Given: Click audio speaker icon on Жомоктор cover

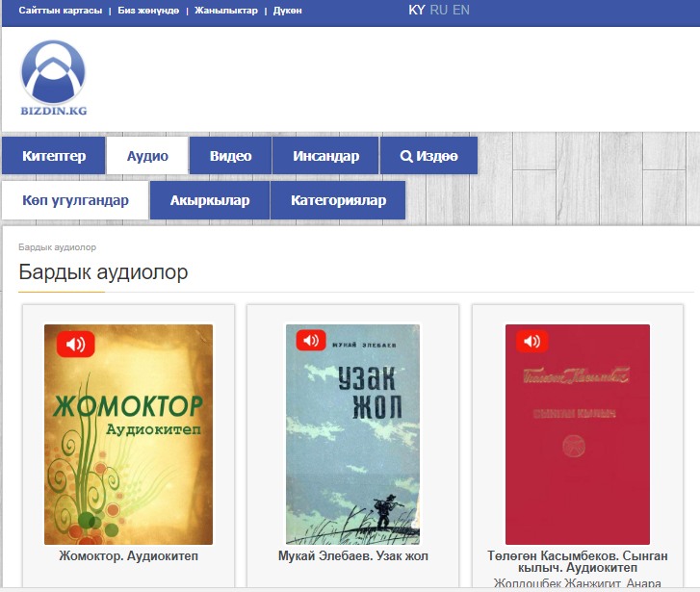Looking at the screenshot, I should tap(75, 343).
